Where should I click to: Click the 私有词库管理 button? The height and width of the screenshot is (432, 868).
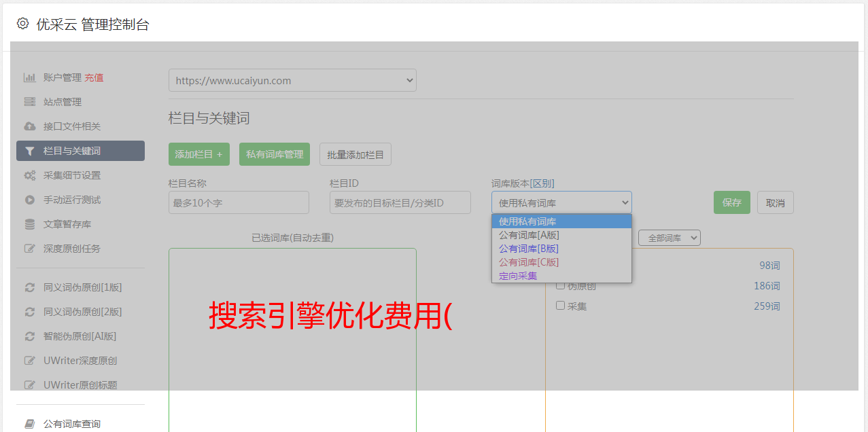coord(275,154)
